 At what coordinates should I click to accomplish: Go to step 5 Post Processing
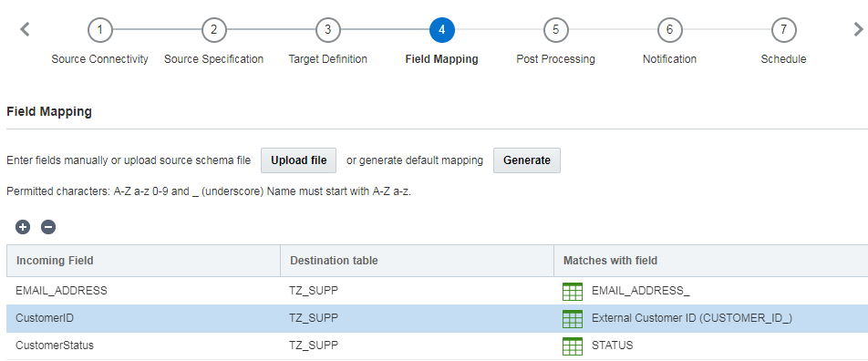[556, 30]
